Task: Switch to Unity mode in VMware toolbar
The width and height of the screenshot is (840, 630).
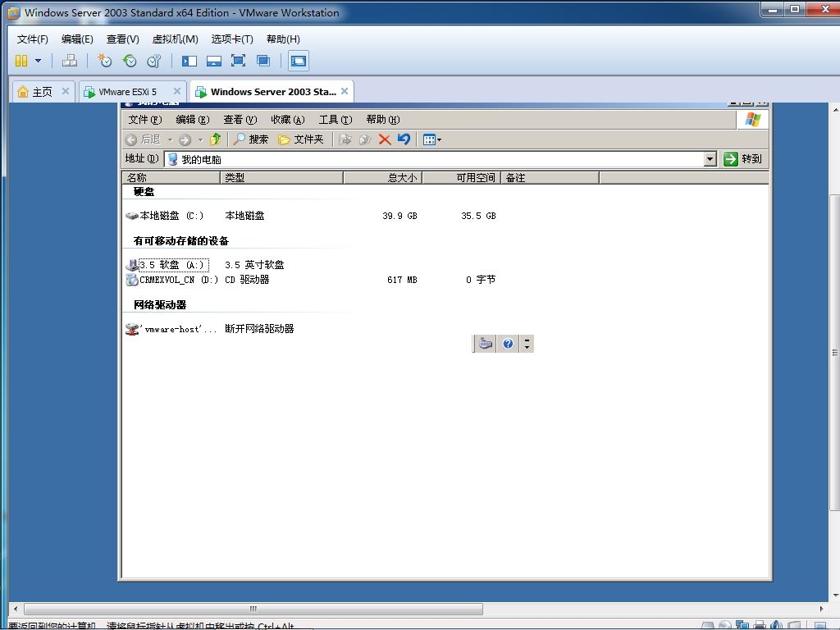Action: pyautogui.click(x=263, y=61)
